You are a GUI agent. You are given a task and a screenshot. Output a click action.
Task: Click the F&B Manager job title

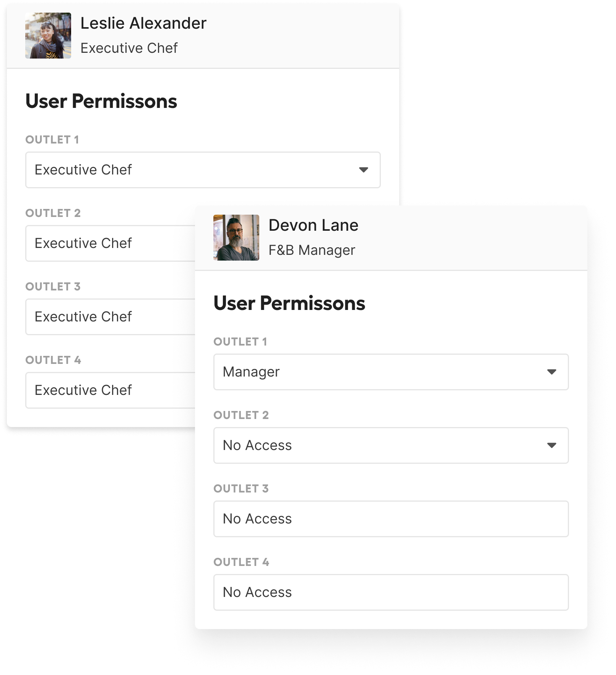pyautogui.click(x=312, y=250)
